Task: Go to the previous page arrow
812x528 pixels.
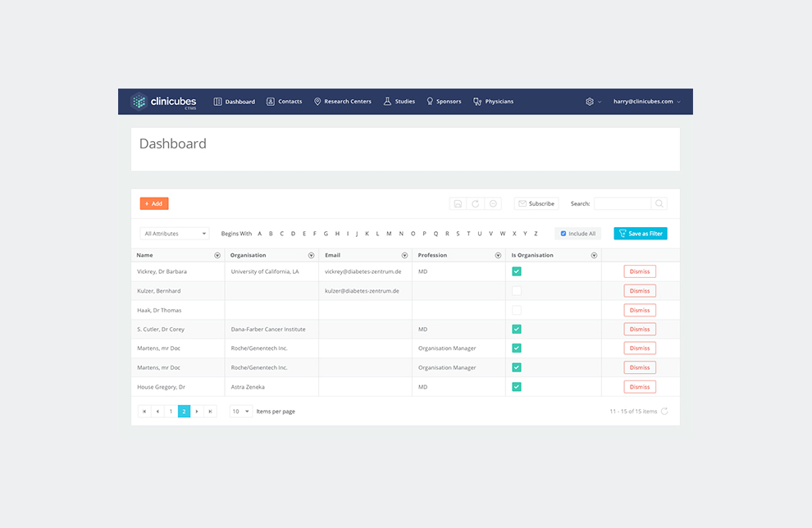Action: click(157, 411)
